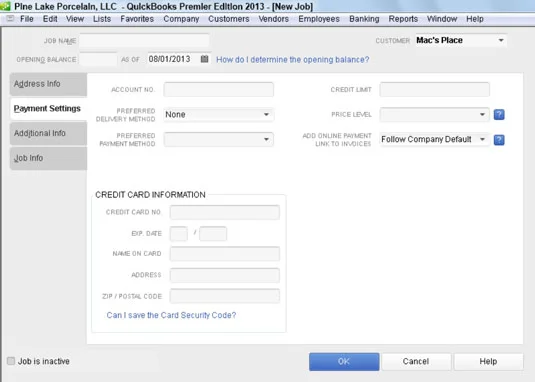Open the Company menu
This screenshot has height=382, width=535.
point(181,19)
